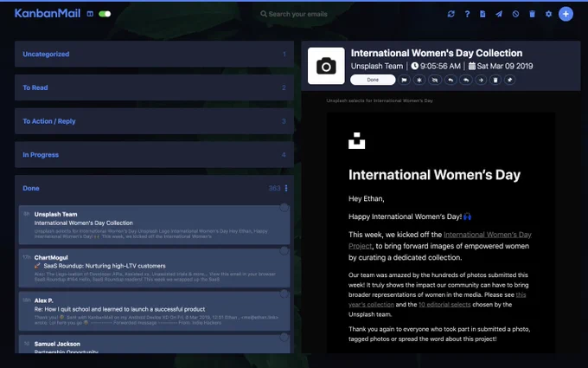Viewport: 588px width, 368px height.
Task: Click the Hey Ethan, greeting line
Action: pyautogui.click(x=367, y=198)
